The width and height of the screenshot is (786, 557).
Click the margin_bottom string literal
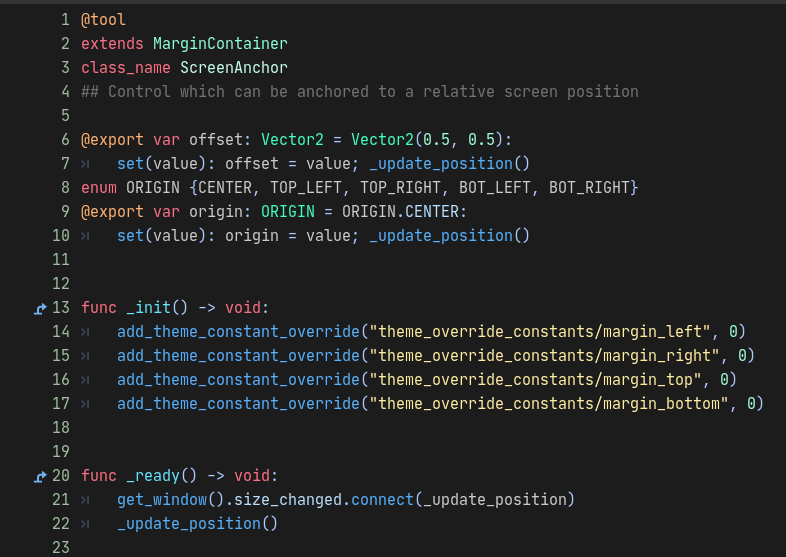[549, 404]
